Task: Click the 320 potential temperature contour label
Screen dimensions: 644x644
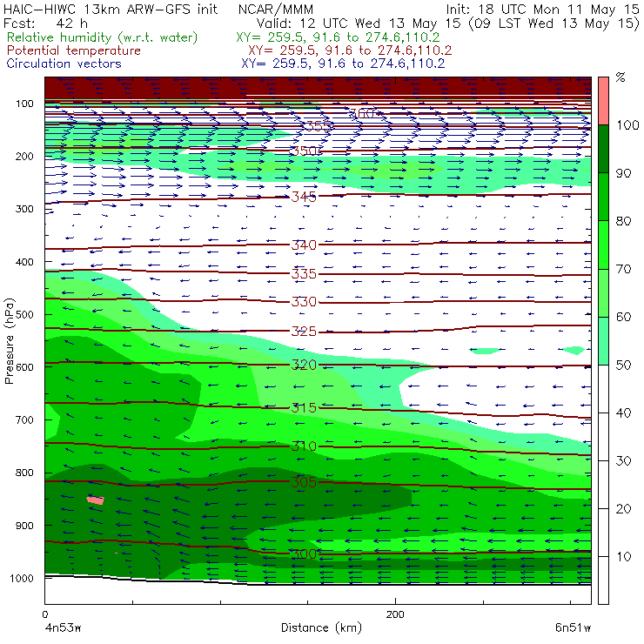Action: pyautogui.click(x=304, y=365)
